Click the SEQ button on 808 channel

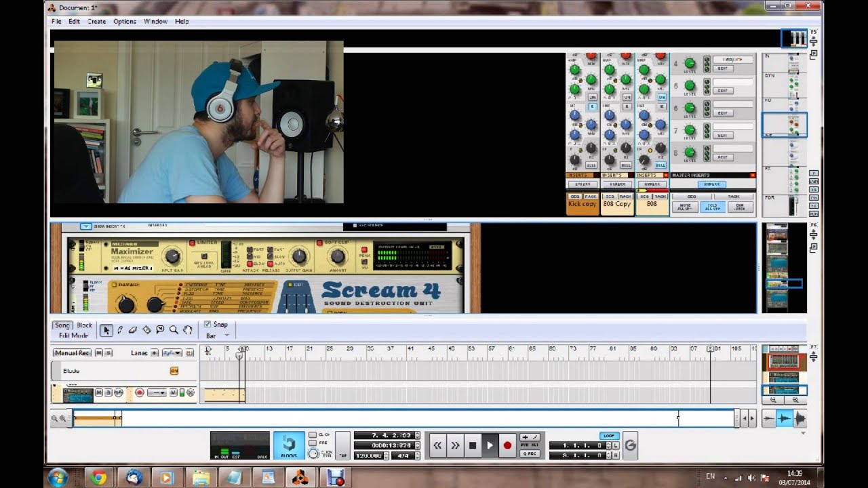click(644, 197)
